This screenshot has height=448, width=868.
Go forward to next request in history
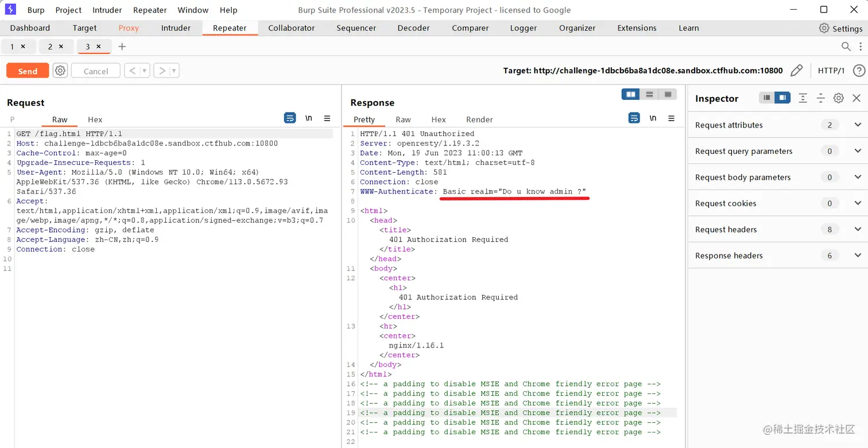point(162,71)
